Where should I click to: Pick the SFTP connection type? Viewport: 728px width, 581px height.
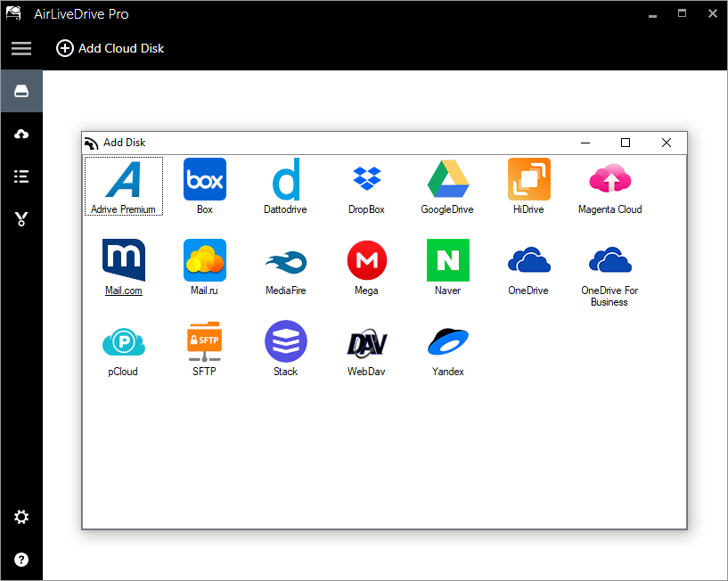(205, 348)
